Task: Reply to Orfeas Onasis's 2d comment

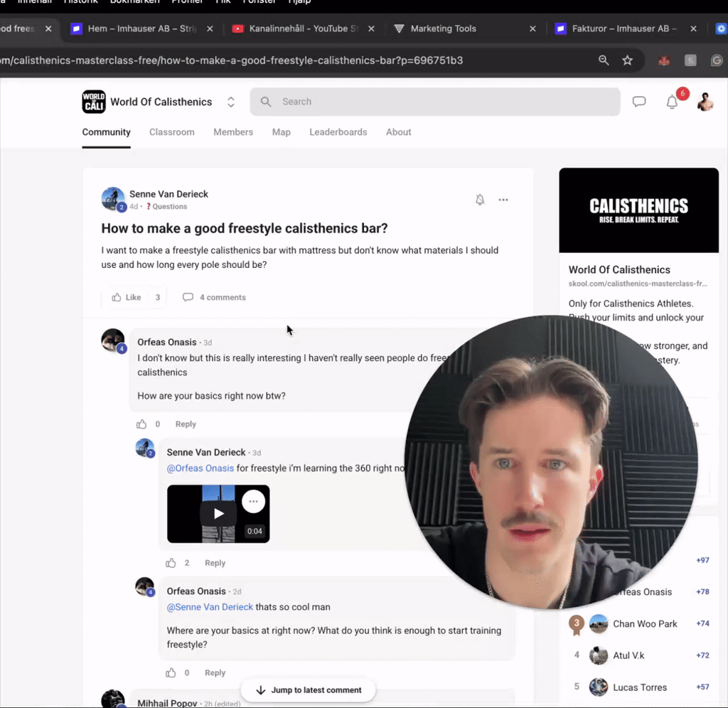Action: tap(215, 672)
